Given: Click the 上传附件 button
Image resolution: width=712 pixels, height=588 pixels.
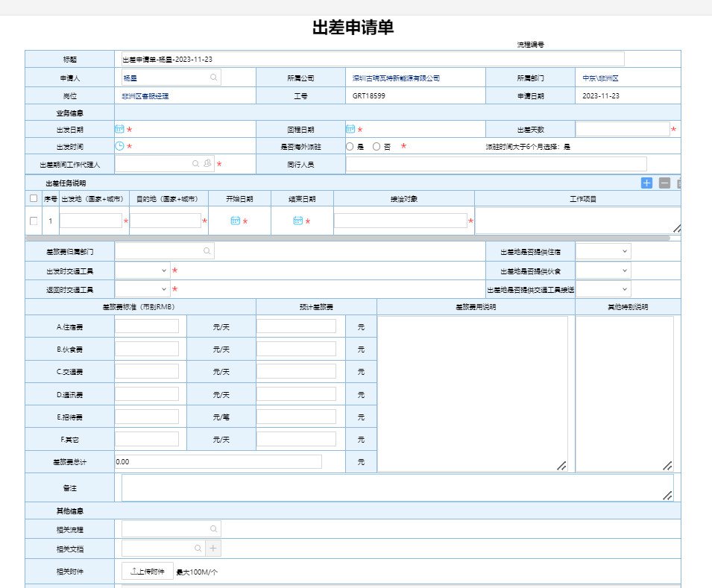Looking at the screenshot, I should [148, 571].
